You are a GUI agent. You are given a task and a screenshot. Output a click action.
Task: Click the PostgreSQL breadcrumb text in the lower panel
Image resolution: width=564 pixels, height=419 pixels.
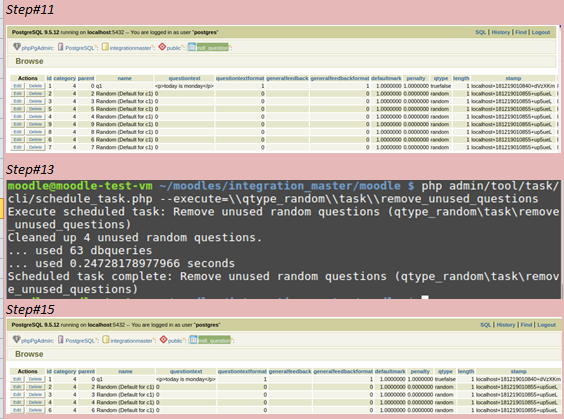(80, 341)
